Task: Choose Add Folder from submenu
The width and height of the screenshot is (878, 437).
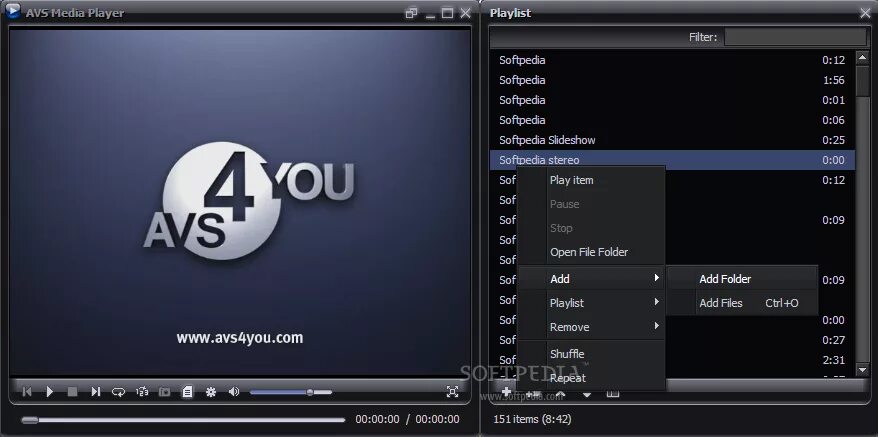Action: (x=742, y=279)
